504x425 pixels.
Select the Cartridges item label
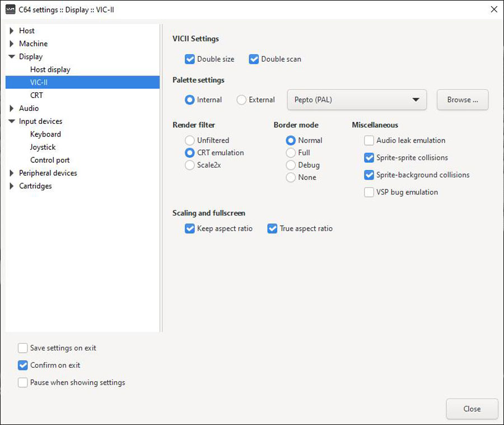coord(35,186)
